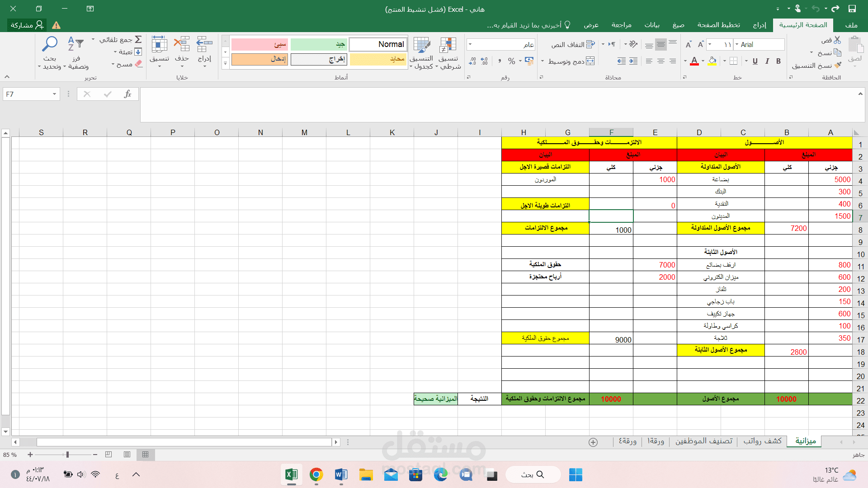Apply the Good (جيد) green cell style

319,44
